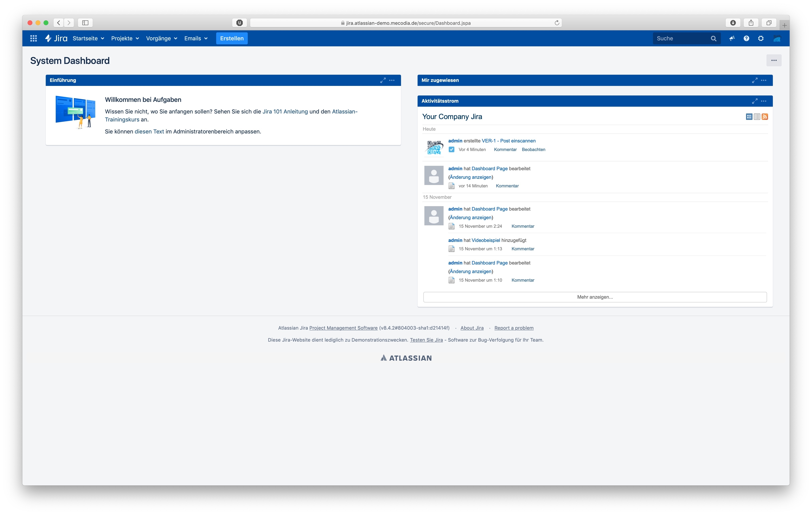Open the Jira app switcher grid
Screen dimensions: 812x515
point(33,38)
